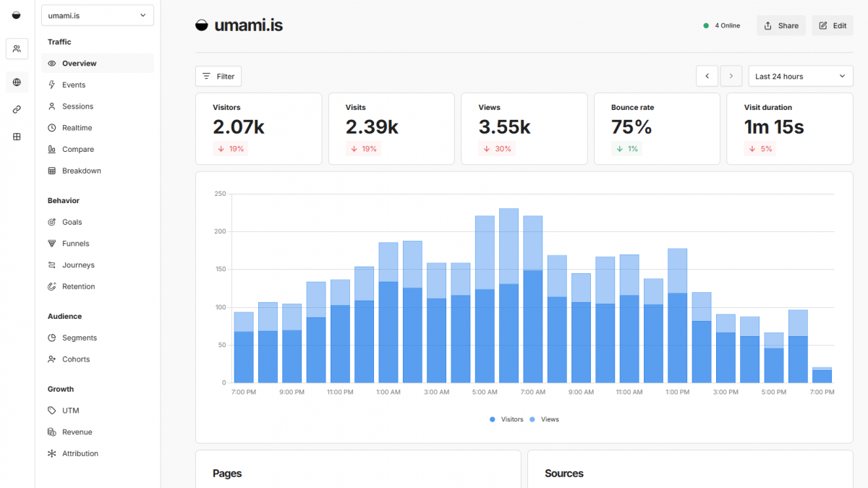Click the Edit button

(x=832, y=25)
